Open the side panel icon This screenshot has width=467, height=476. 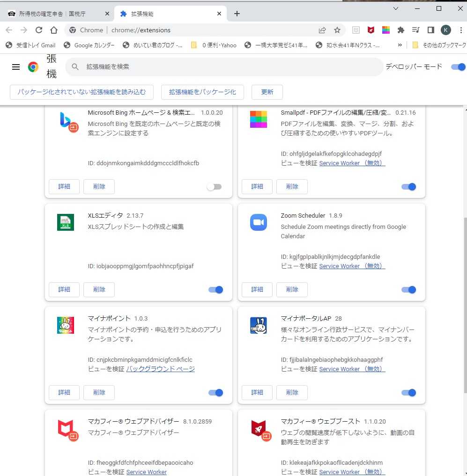pyautogui.click(x=430, y=30)
